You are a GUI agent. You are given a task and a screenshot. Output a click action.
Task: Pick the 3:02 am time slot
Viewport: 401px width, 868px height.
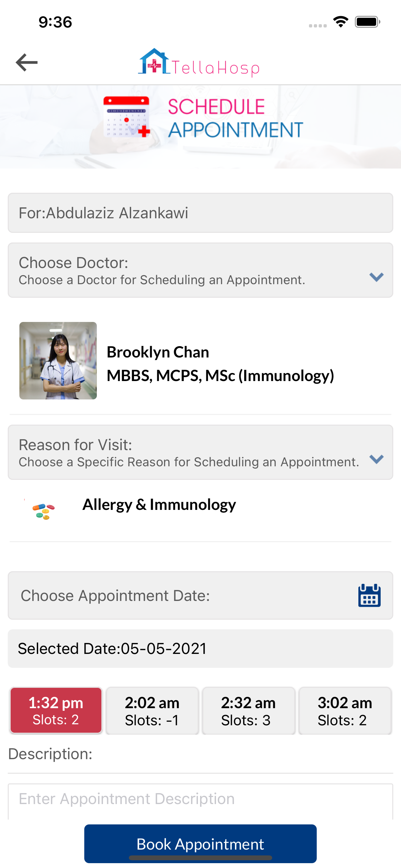point(345,711)
